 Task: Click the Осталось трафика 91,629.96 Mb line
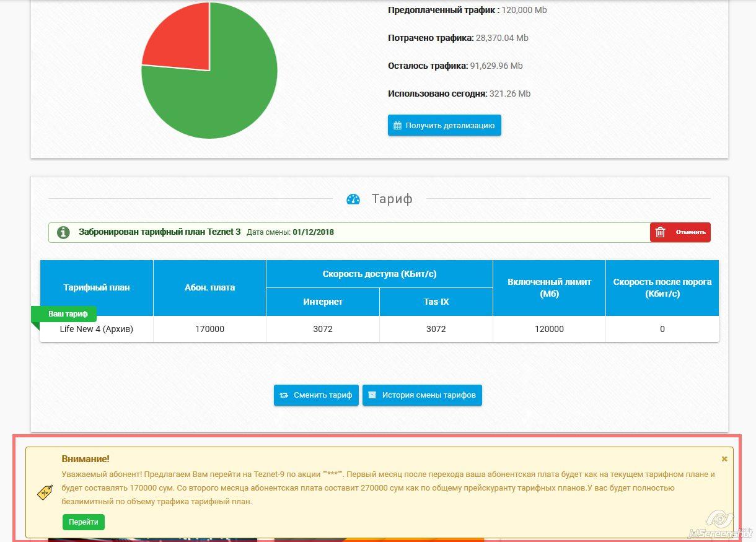tap(455, 66)
